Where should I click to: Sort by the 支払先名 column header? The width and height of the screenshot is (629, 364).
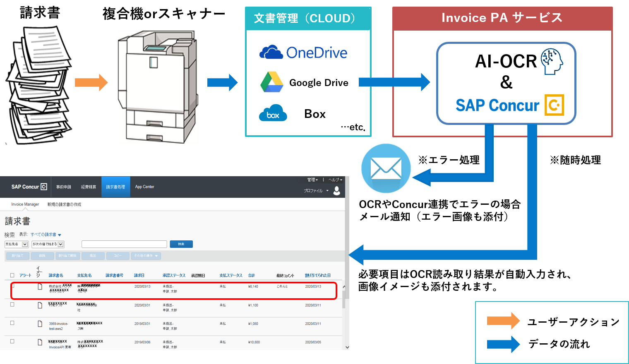pos(84,275)
